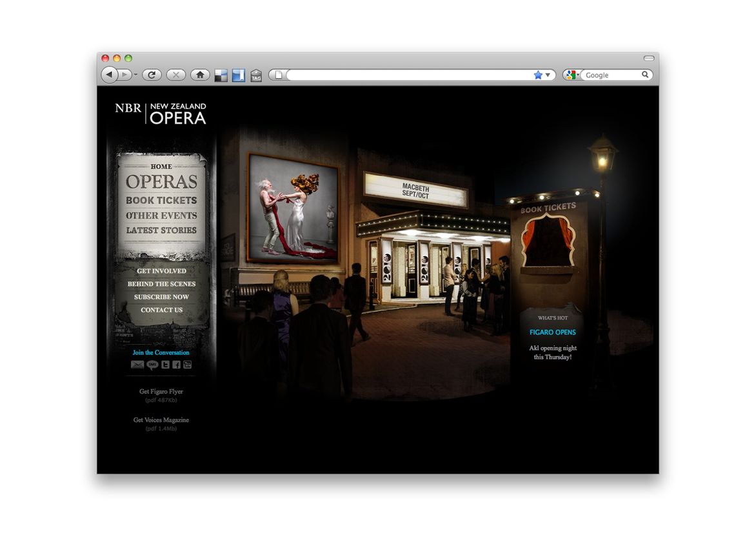The height and width of the screenshot is (533, 756).
Task: Reload the page with the refresh button
Action: (152, 75)
